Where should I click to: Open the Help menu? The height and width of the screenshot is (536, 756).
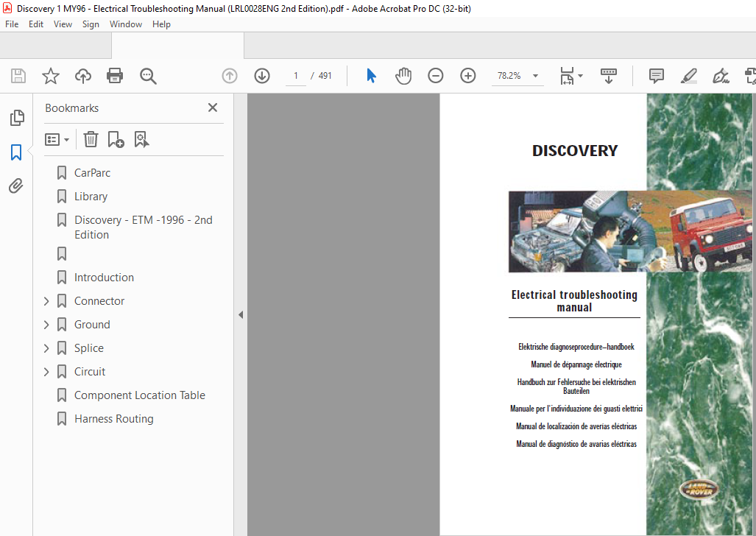161,24
